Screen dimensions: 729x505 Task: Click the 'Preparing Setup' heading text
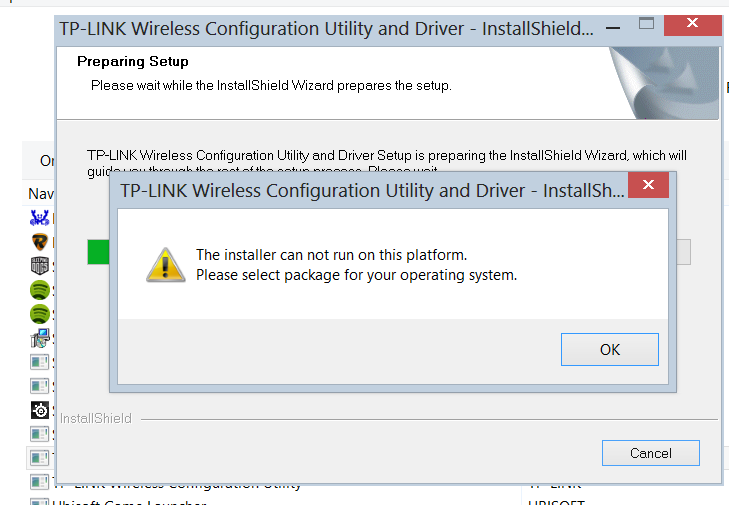pos(133,61)
